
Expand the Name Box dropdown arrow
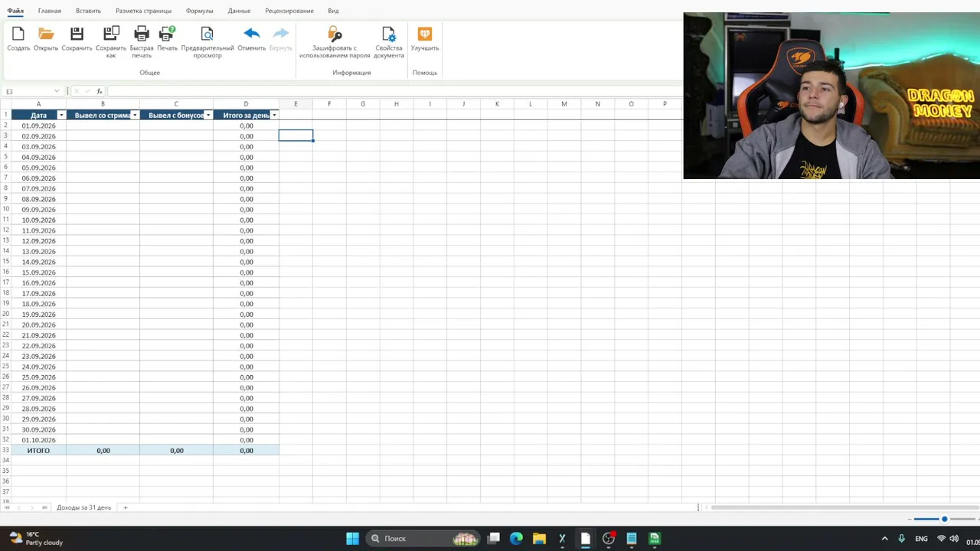pos(57,91)
